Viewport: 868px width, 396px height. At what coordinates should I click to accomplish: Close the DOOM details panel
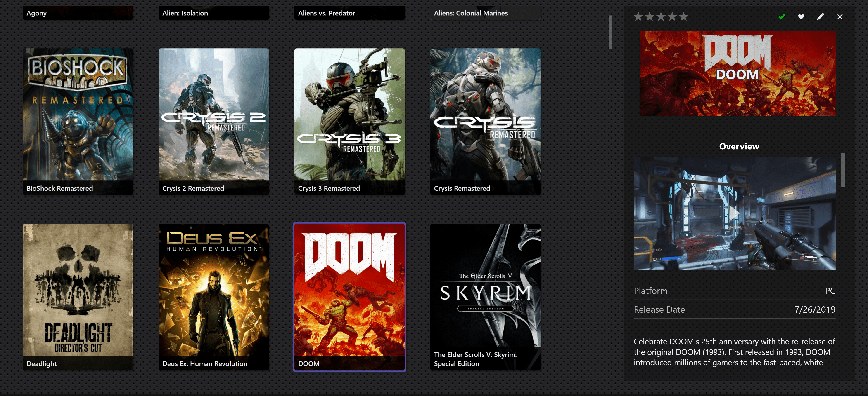[840, 16]
